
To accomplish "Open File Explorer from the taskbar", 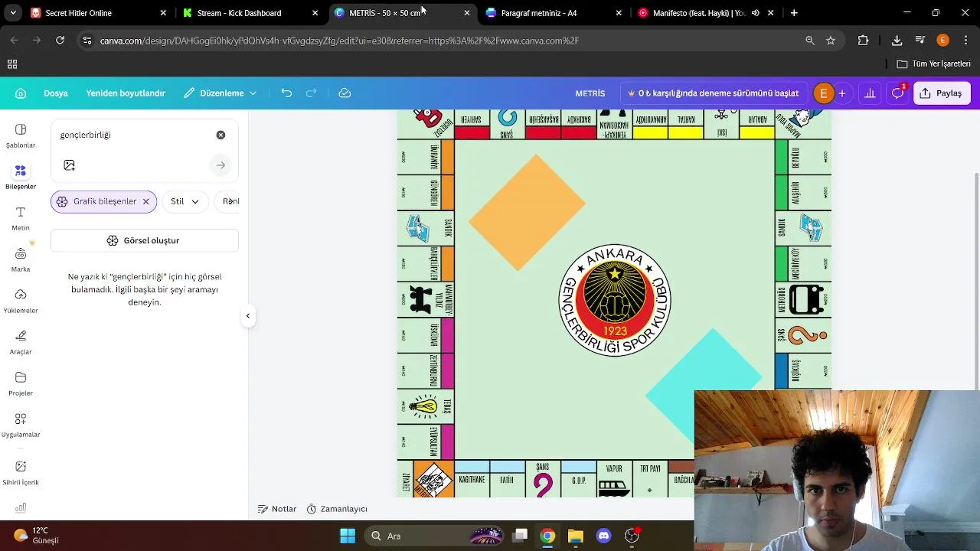I will pos(575,536).
